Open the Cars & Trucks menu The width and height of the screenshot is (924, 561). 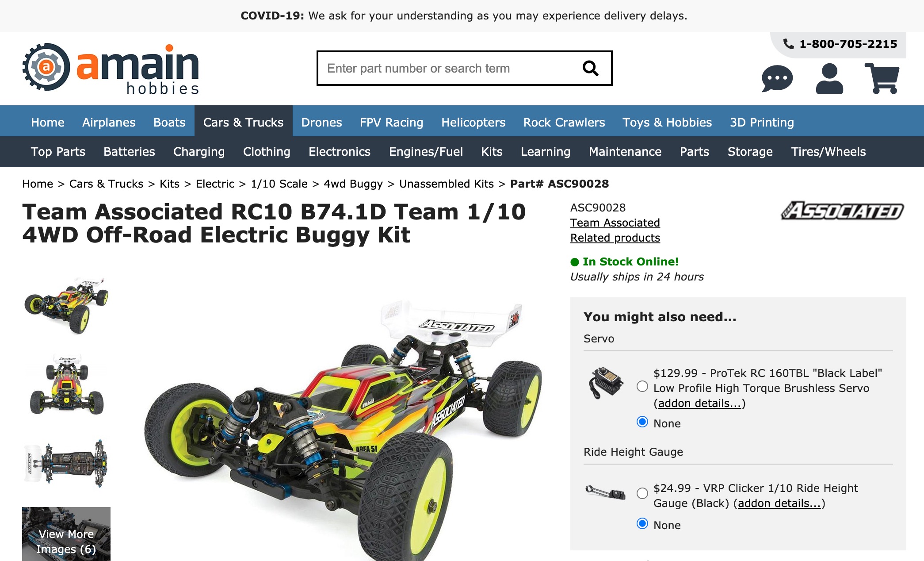243,122
